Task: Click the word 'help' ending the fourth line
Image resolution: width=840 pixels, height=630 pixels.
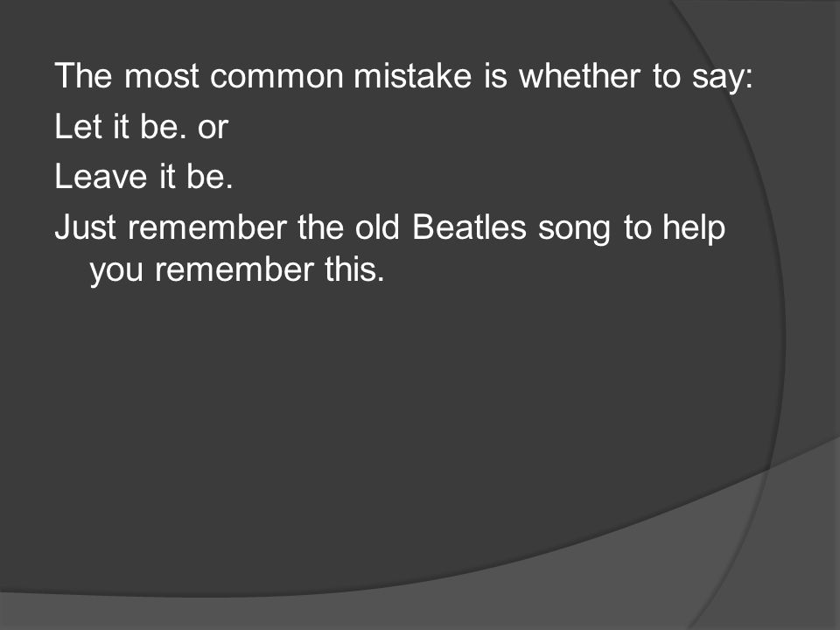Action: (694, 229)
